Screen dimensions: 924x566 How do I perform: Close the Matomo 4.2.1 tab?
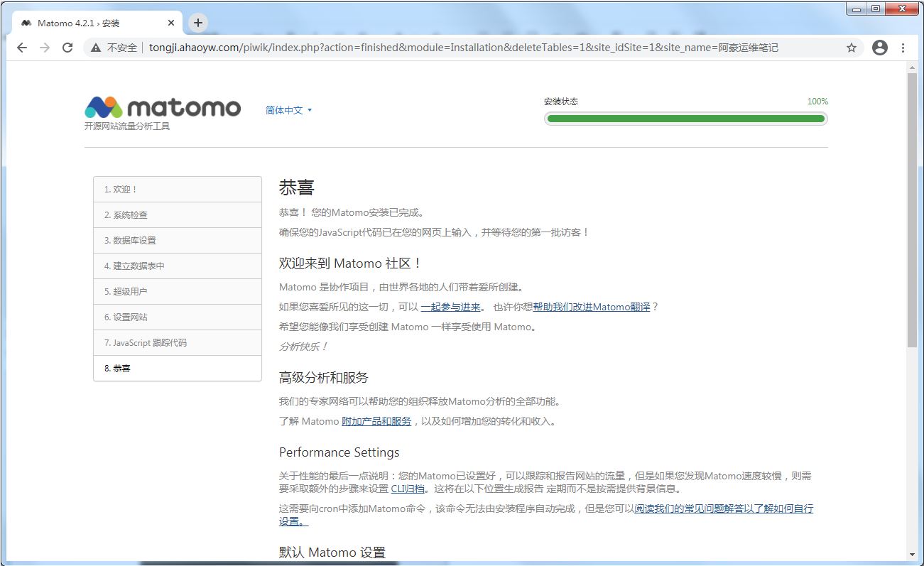[171, 23]
